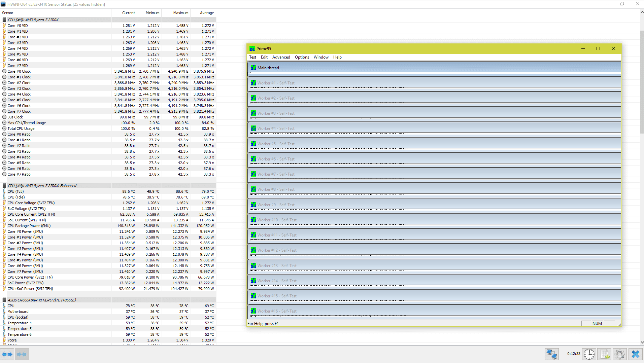
Task: Click the Worker #1 Self-Test window icon
Action: coord(253,83)
